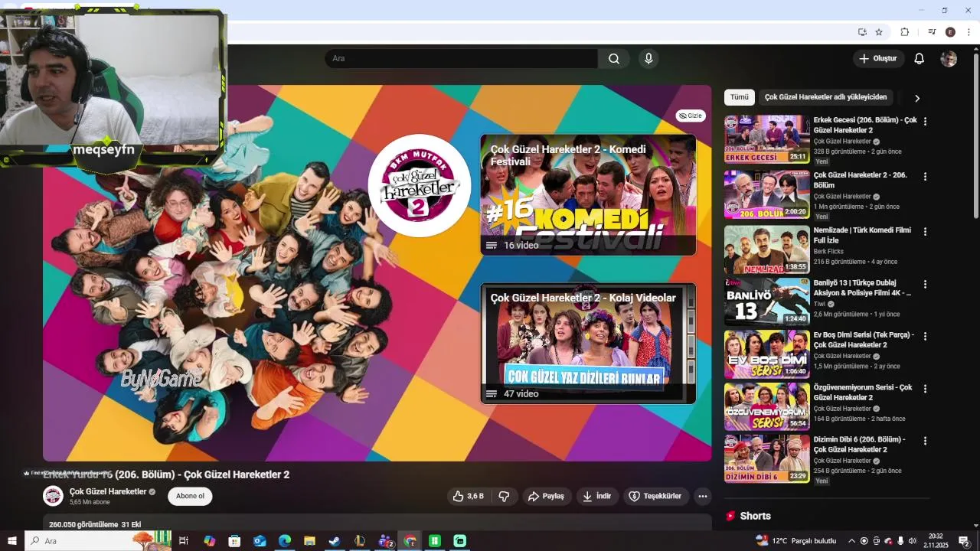Open the Komedi Festivali playlist card

(588, 194)
